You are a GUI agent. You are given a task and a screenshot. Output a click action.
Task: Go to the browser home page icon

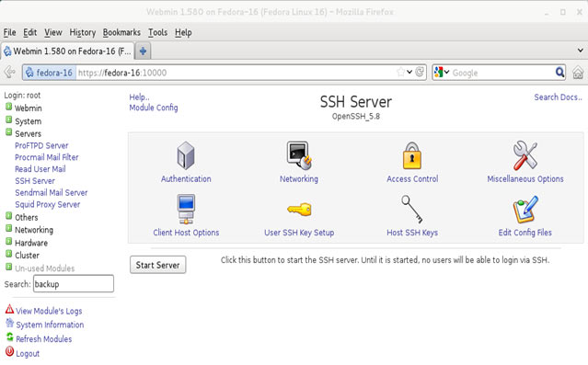coord(578,73)
